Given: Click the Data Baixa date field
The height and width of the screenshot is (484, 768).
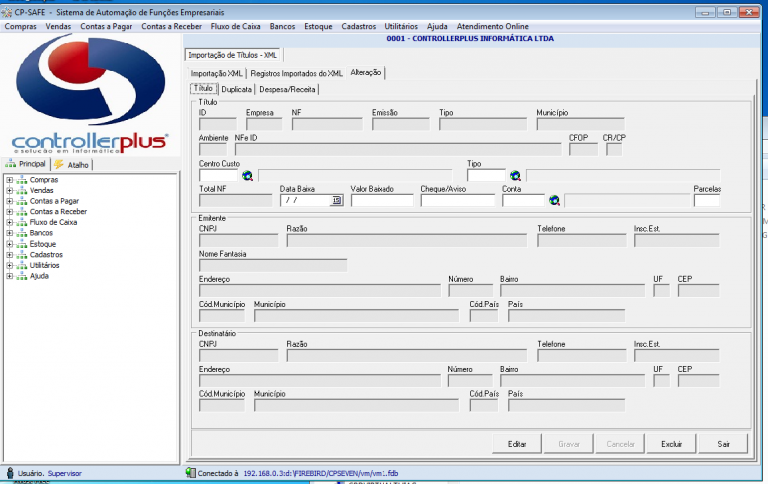Looking at the screenshot, I should (306, 200).
